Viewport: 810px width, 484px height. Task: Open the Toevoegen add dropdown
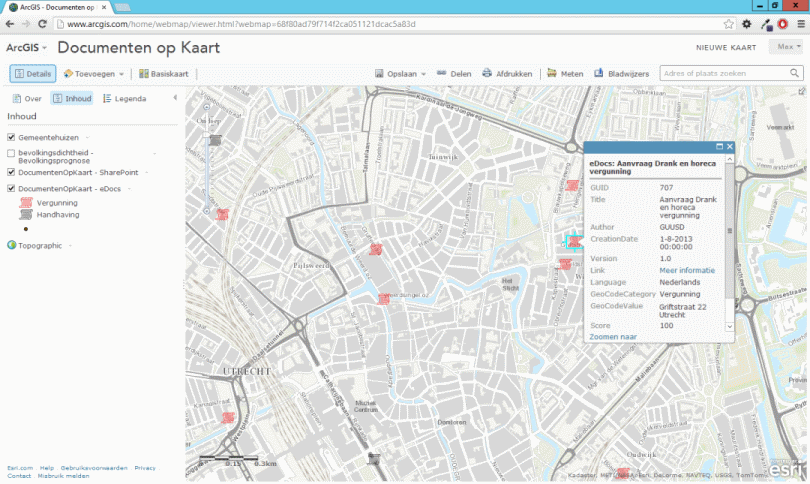(94, 74)
